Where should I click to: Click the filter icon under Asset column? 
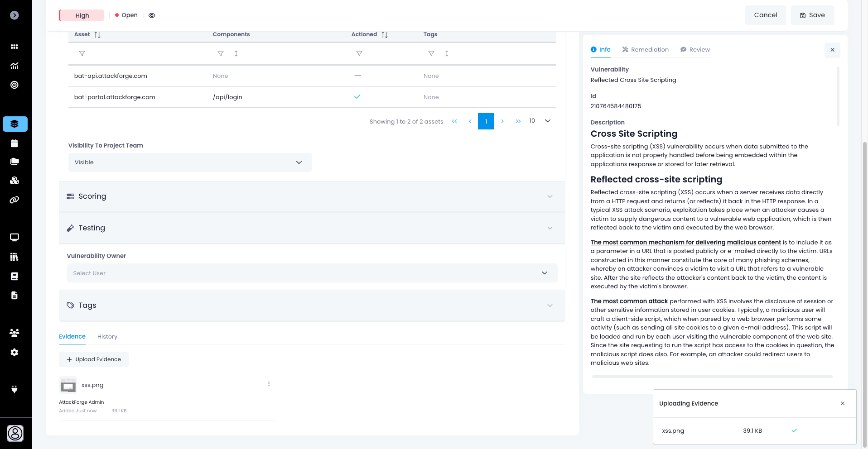82,53
